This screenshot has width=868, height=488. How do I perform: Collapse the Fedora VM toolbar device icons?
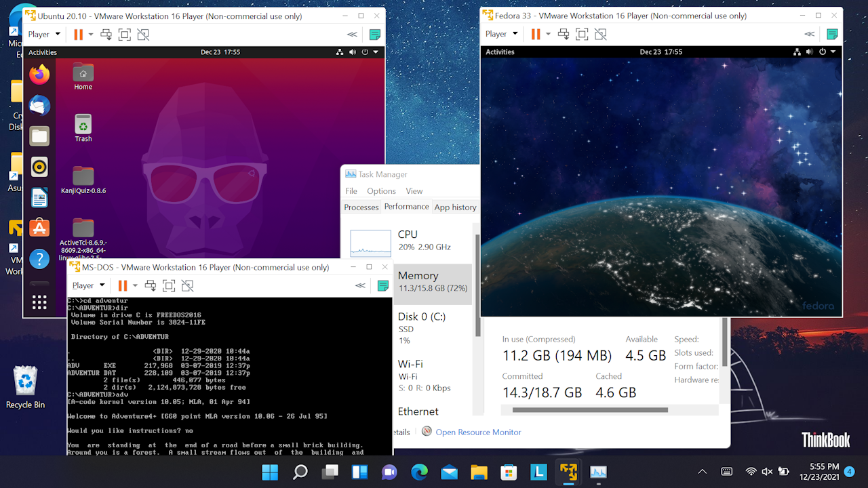pos(809,34)
